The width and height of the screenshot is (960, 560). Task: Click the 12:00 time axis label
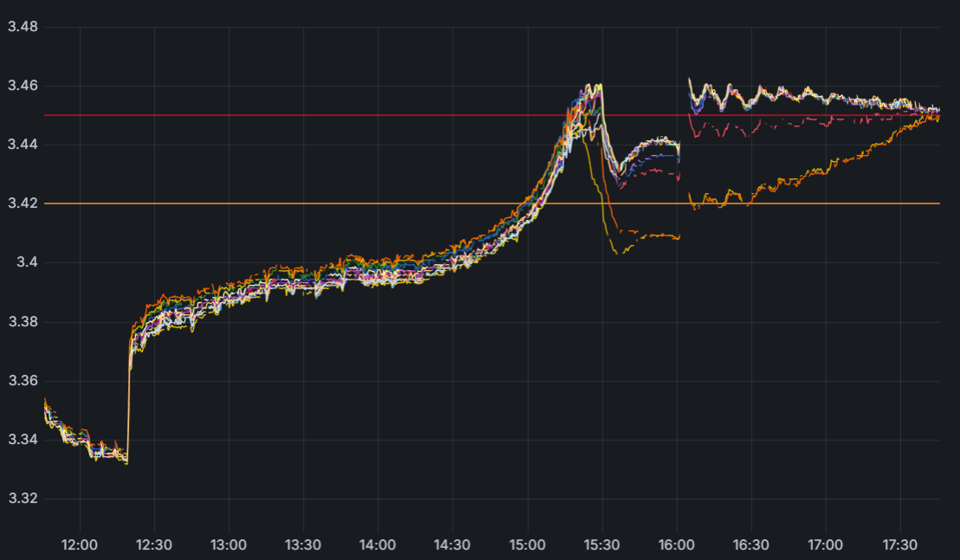[x=80, y=544]
